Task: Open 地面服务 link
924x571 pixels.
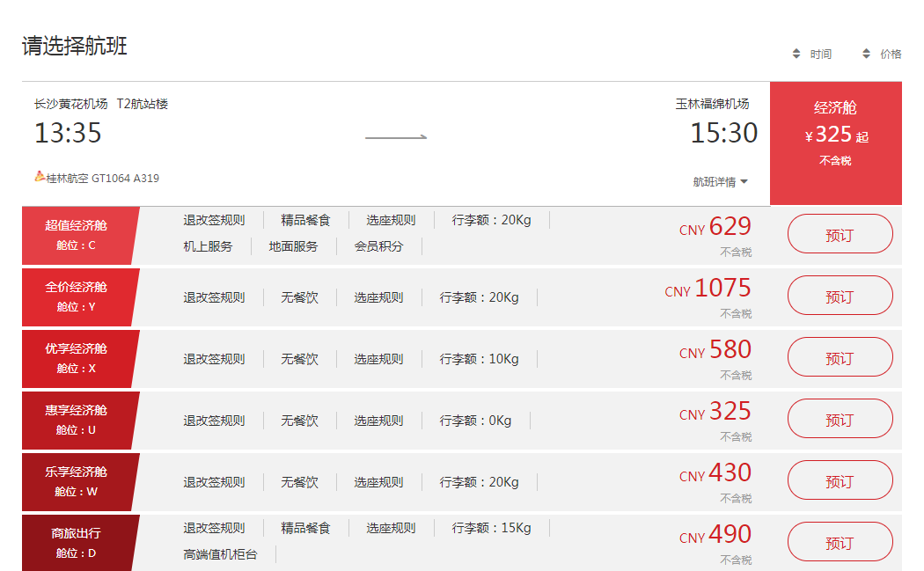Action: [x=293, y=246]
